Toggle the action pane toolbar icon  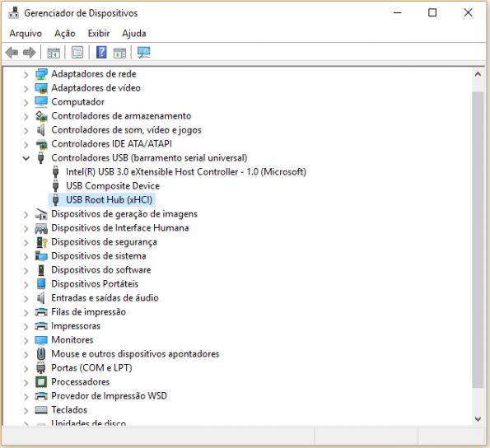[x=119, y=53]
